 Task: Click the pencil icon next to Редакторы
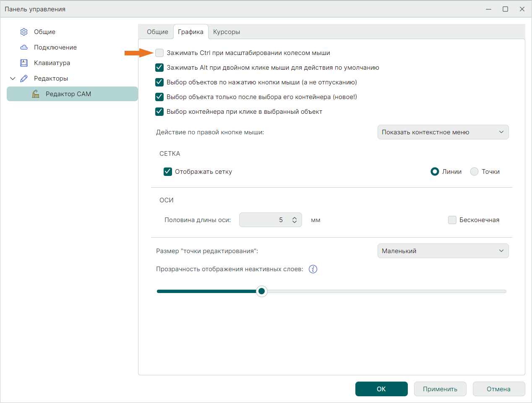[24, 79]
